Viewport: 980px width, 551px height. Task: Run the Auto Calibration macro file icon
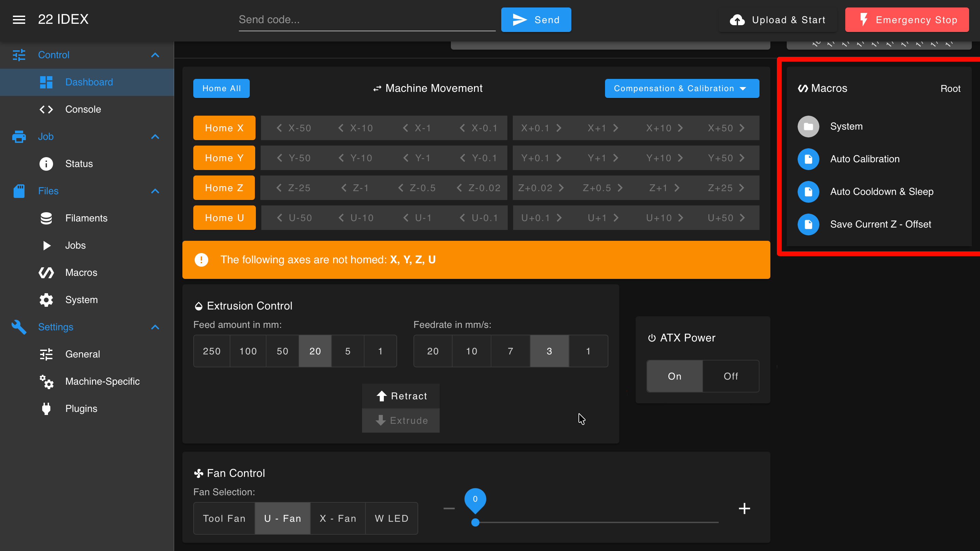pyautogui.click(x=808, y=159)
